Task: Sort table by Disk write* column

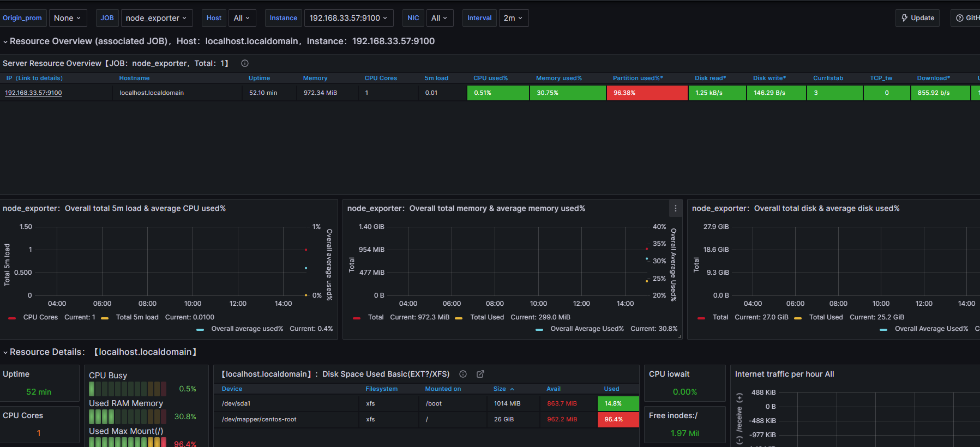Action: [x=769, y=78]
